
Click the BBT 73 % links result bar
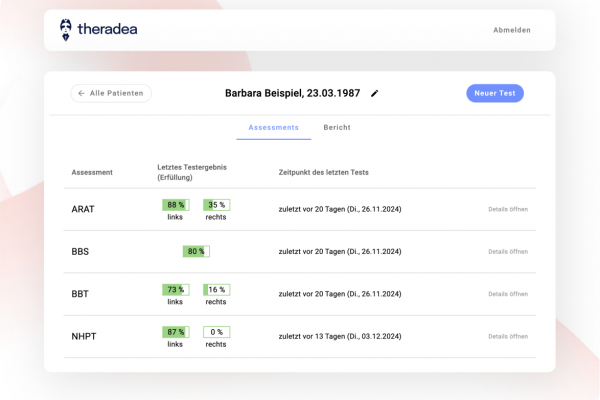tap(175, 289)
